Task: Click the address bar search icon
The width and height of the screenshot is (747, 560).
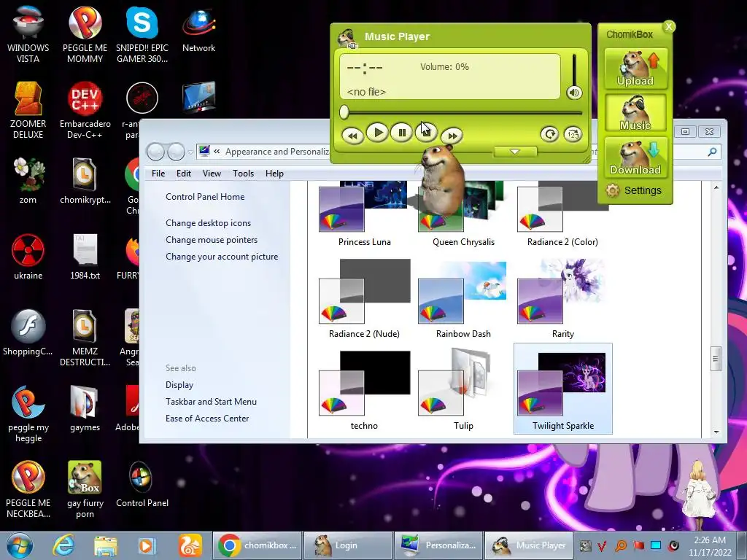Action: (712, 152)
